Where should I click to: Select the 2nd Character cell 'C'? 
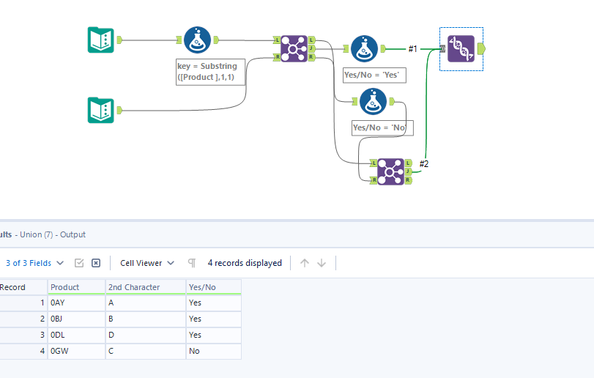coord(145,351)
